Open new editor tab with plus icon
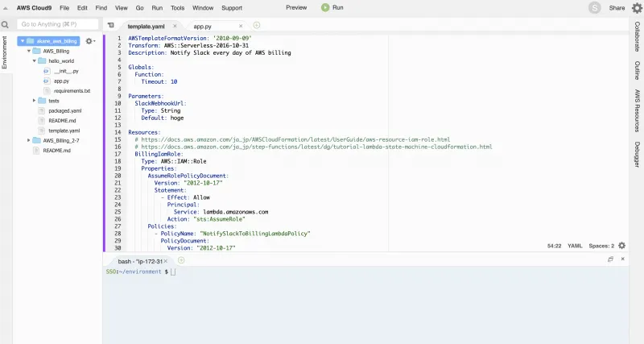 (257, 26)
